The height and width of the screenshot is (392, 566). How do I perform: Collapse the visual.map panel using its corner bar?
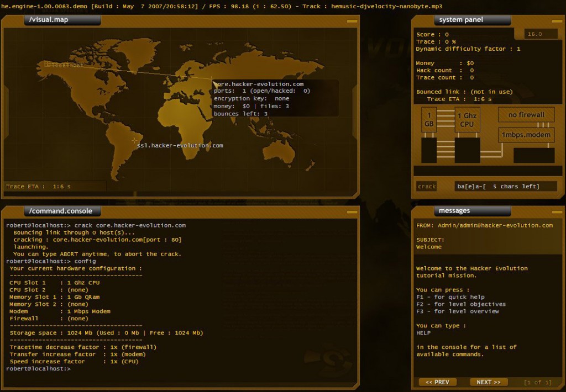(x=352, y=21)
